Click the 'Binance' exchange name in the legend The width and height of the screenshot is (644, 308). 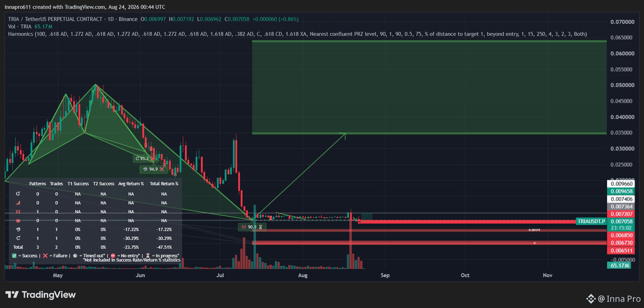(128, 19)
